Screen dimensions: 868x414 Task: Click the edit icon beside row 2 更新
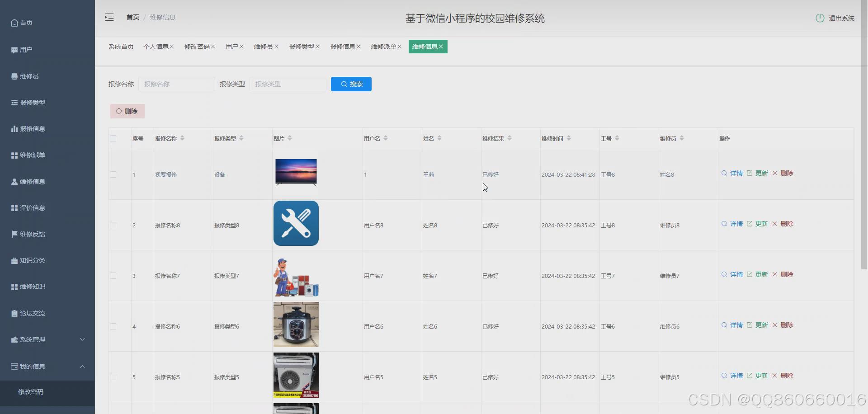pos(750,223)
